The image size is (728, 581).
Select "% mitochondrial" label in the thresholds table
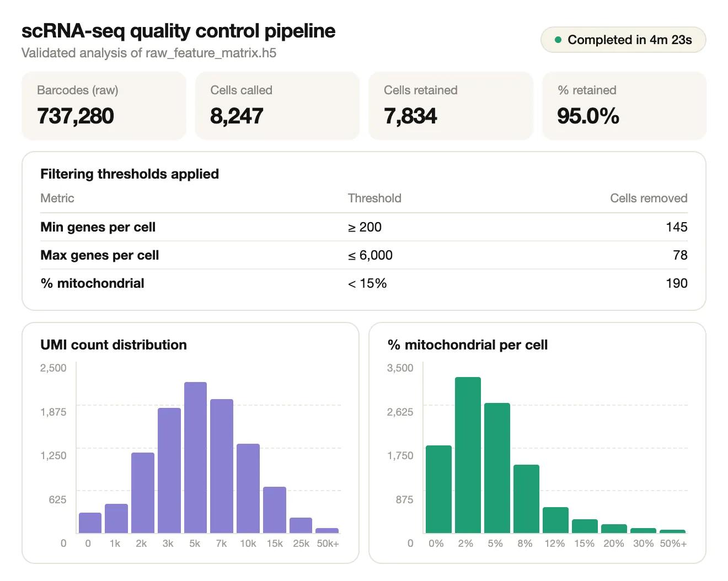coord(92,283)
